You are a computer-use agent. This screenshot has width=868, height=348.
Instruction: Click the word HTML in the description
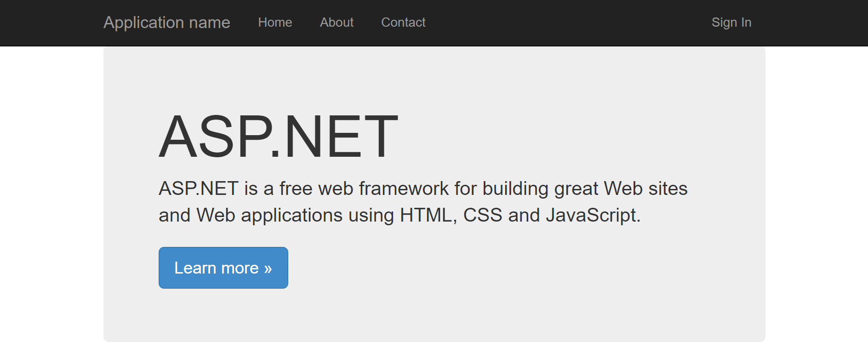426,215
